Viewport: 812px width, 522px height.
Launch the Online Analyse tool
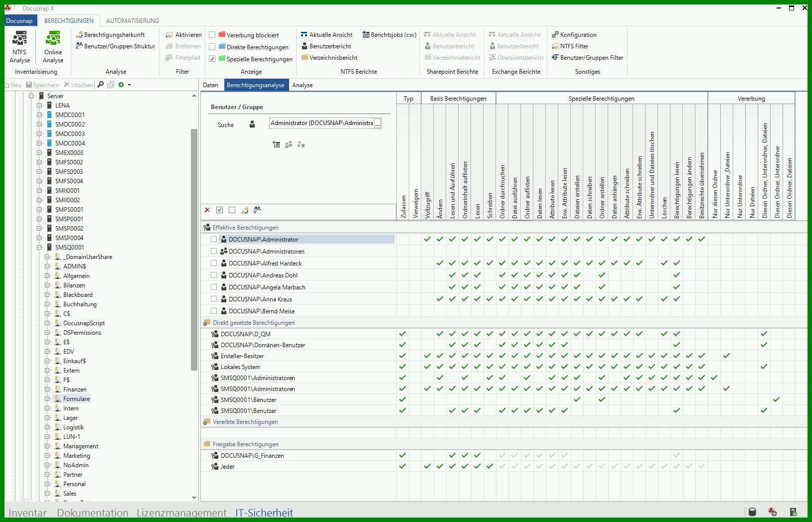point(53,47)
